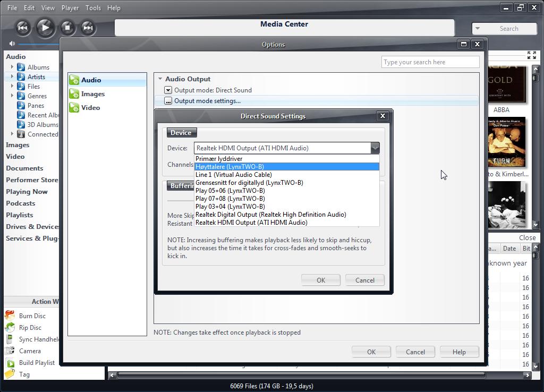Open Images options category icon
The width and height of the screenshot is (544, 392).
[74, 93]
